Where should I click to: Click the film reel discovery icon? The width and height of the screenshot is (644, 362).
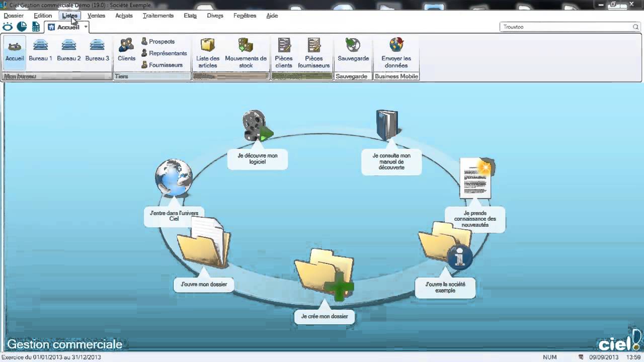pyautogui.click(x=258, y=126)
